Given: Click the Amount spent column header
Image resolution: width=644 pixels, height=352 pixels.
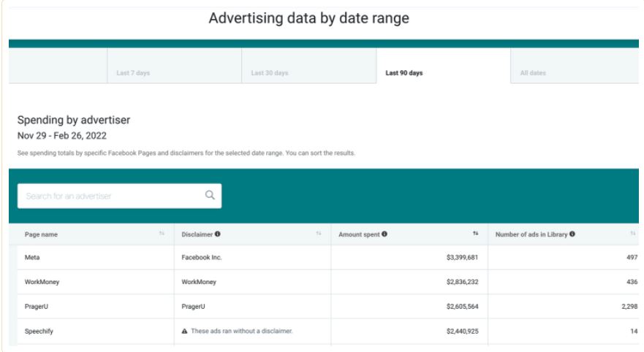Looking at the screenshot, I should (x=359, y=234).
